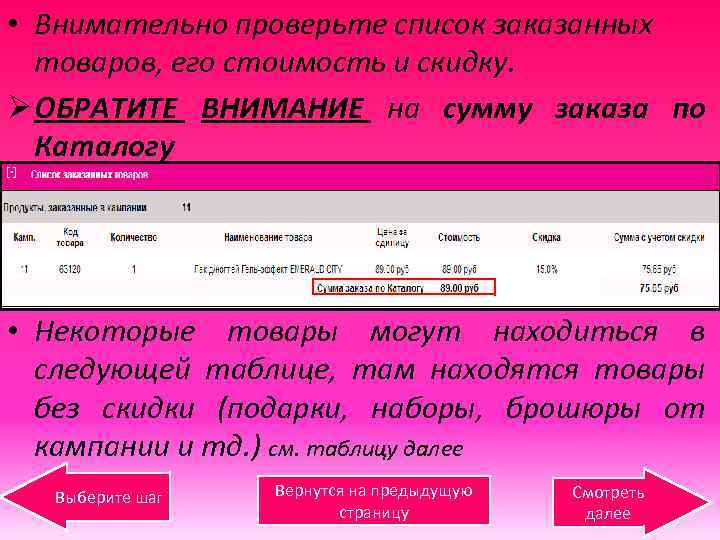Image resolution: width=720 pixels, height=540 pixels.
Task: Click 'Сумма заказа по Каталогу' label
Action: point(370,288)
